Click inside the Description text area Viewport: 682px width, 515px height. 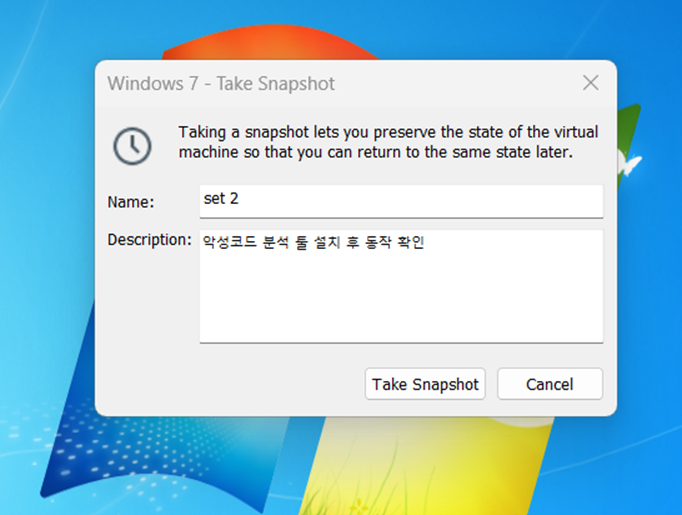tap(401, 286)
